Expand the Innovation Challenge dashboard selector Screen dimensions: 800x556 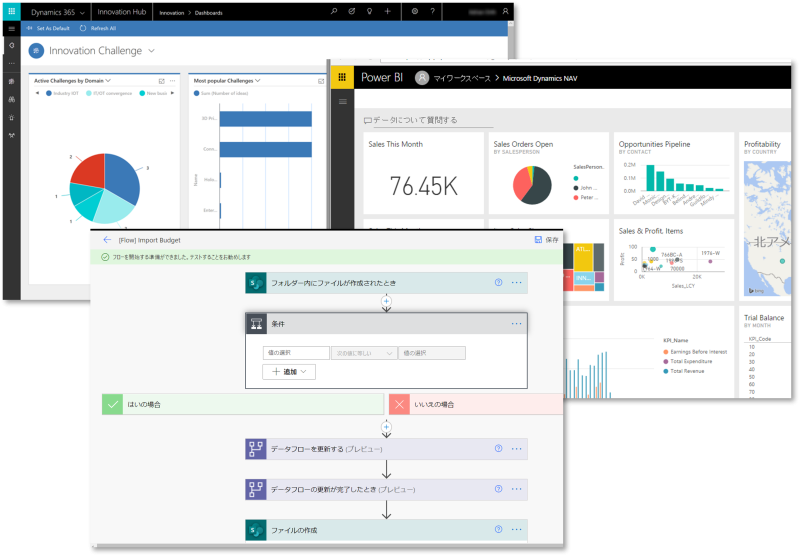(x=152, y=50)
